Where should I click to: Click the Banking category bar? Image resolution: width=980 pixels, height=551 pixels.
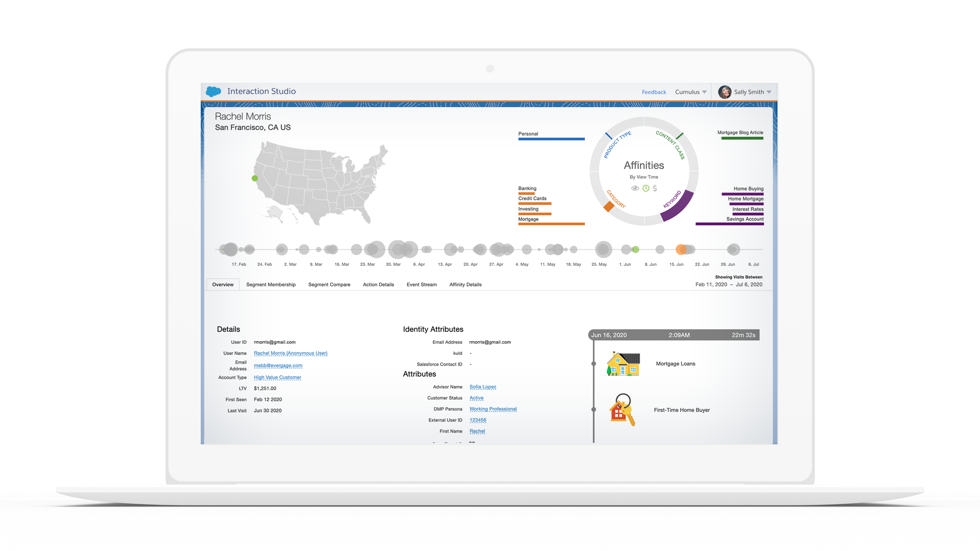527,194
